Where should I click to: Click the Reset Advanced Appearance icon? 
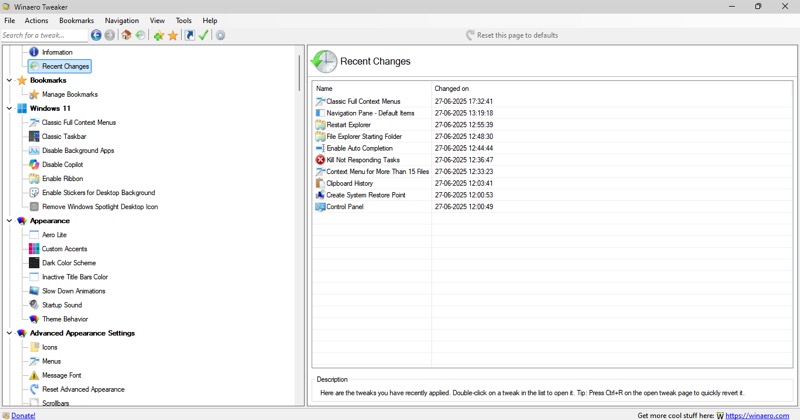pos(34,389)
